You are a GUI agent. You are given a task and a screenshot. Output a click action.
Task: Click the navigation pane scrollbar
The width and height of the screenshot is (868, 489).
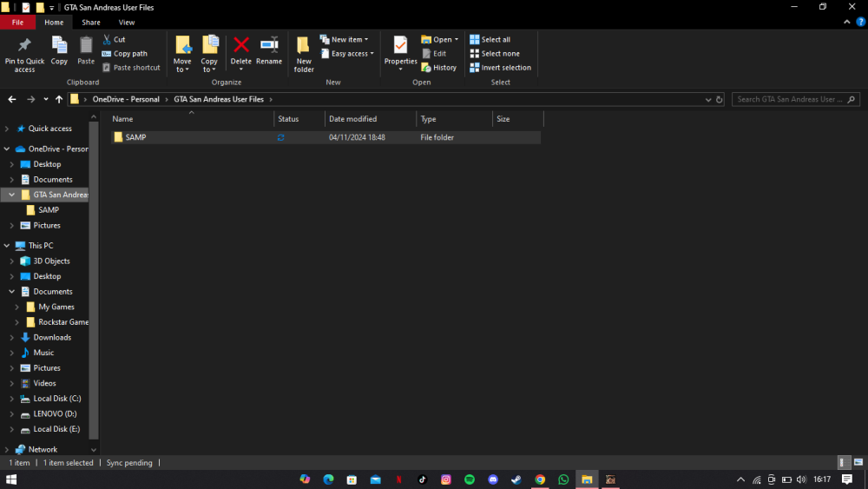click(x=94, y=282)
